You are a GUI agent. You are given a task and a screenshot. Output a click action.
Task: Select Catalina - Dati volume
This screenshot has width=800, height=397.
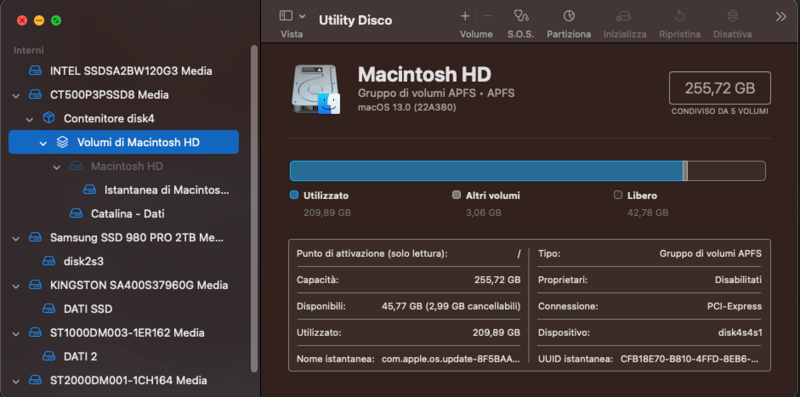(128, 213)
